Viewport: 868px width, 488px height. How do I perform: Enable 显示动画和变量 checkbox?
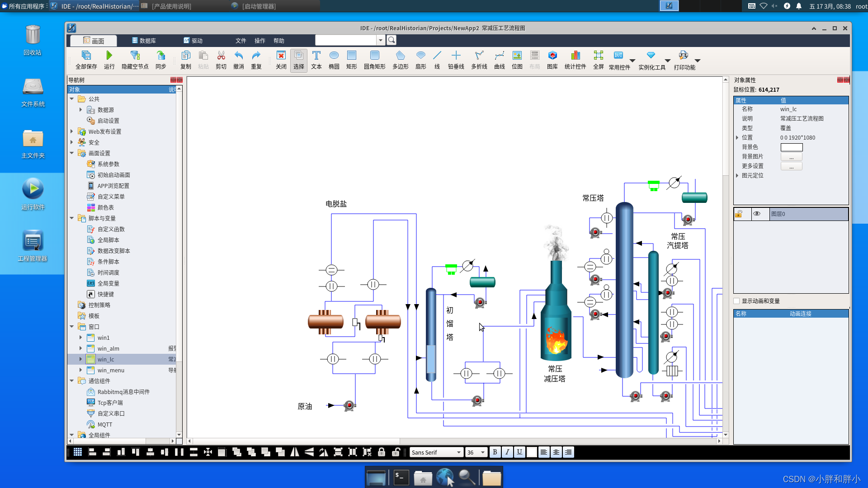(x=737, y=301)
